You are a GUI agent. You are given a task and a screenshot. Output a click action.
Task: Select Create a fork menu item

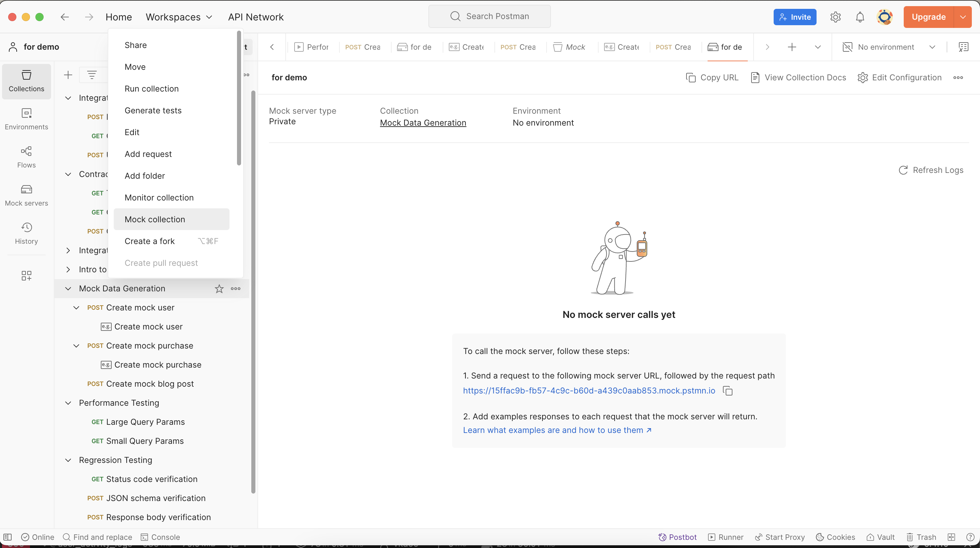coord(172,241)
